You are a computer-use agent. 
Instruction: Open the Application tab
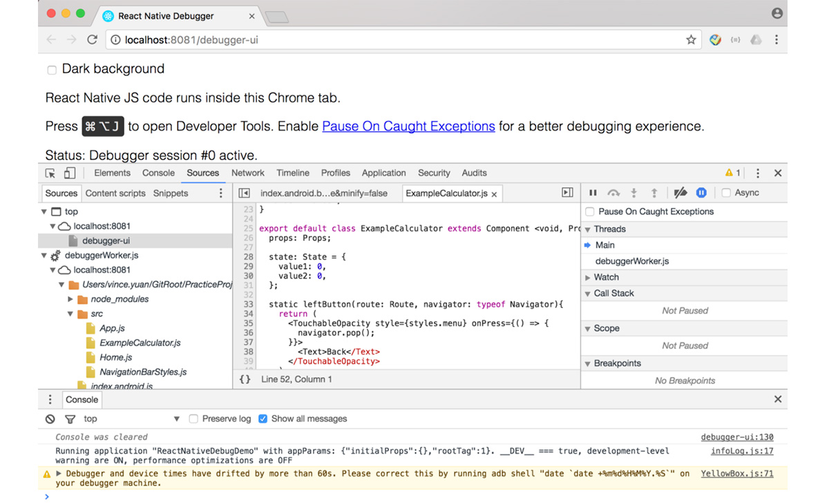click(x=383, y=173)
